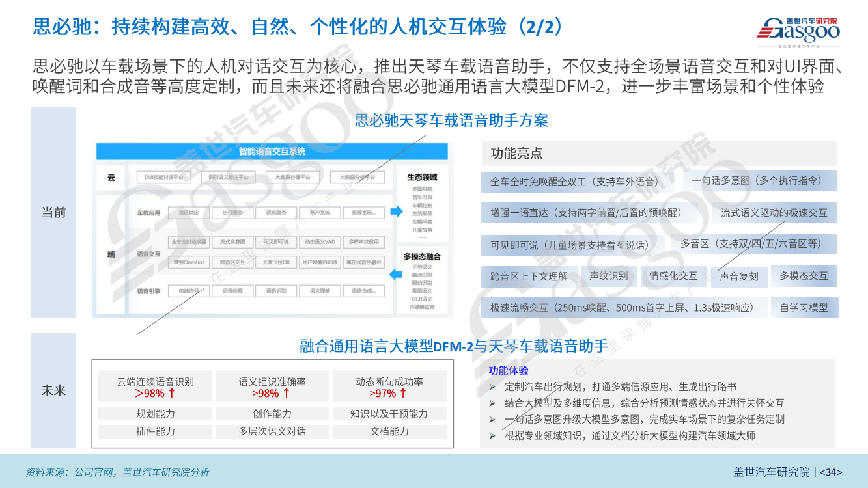This screenshot has height=488, width=868.
Task: Click 多音区 feature tag
Action: (755, 244)
